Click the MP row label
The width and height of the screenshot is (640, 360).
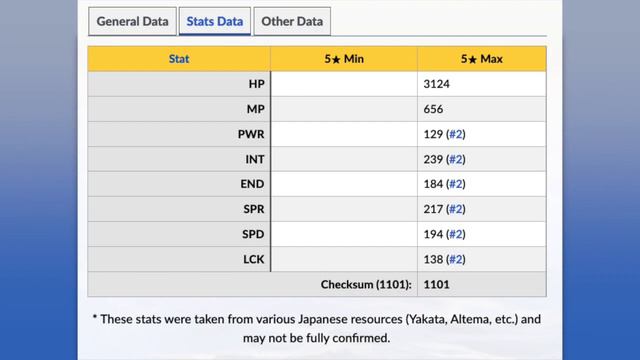pyautogui.click(x=256, y=109)
